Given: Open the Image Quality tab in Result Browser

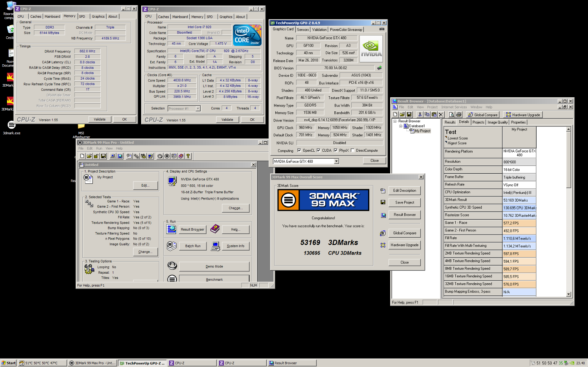Looking at the screenshot, I should pos(498,122).
